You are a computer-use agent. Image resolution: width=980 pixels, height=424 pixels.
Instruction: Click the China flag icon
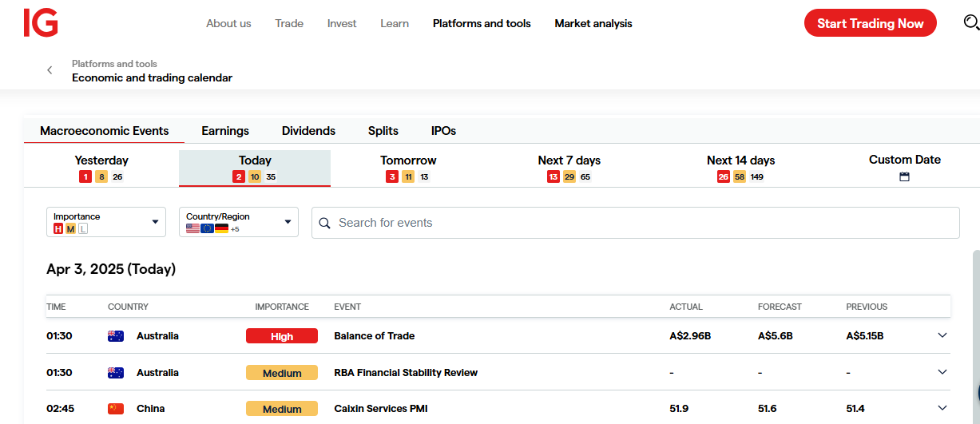click(116, 409)
